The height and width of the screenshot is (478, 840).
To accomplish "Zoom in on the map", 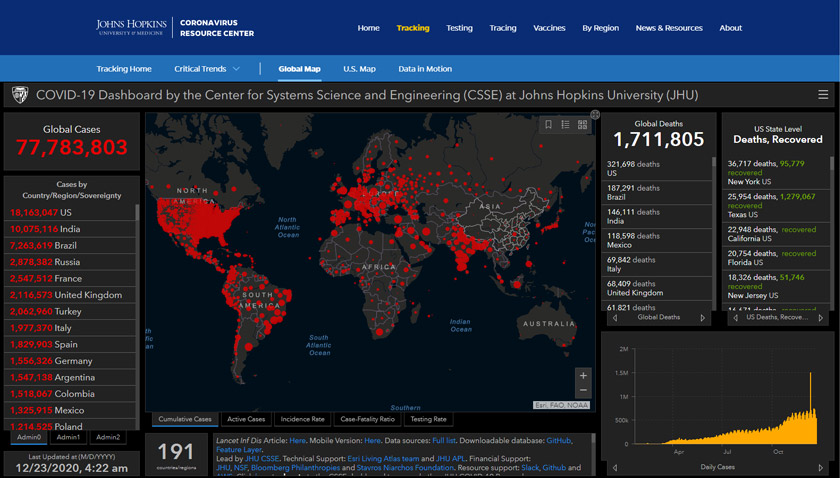I will click(x=583, y=375).
